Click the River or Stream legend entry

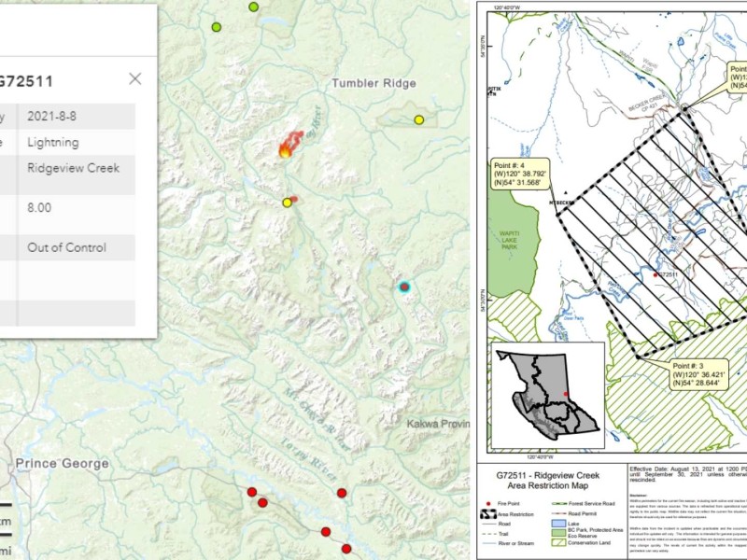507,543
